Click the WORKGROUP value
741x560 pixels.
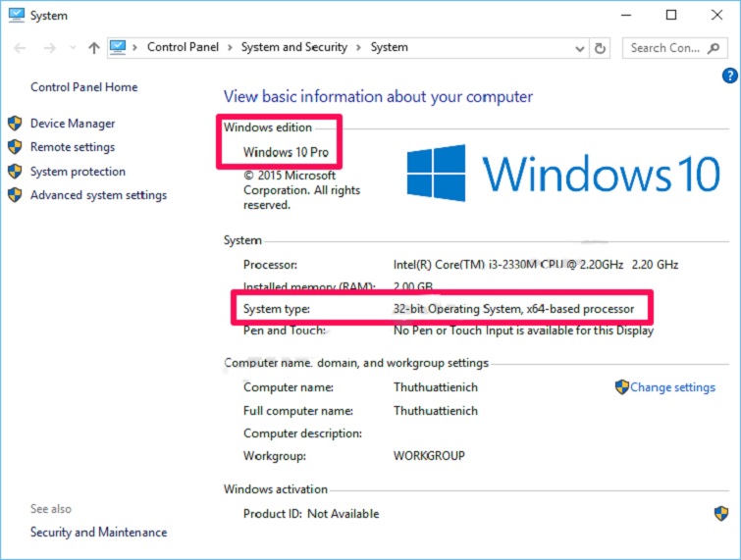429,456
